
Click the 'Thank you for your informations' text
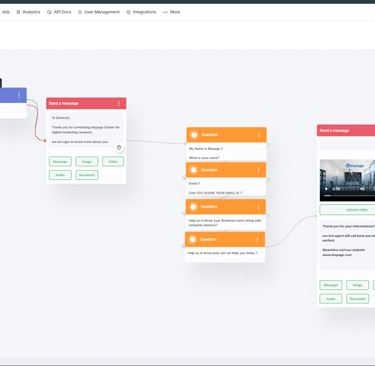tap(348, 226)
